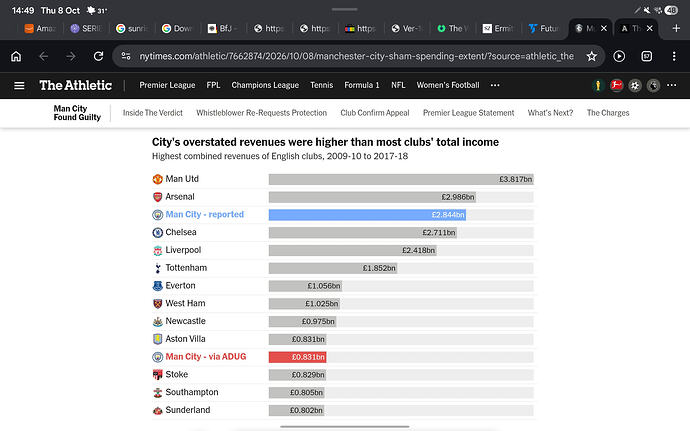
Task: Open NFL in the navigation menu
Action: click(x=398, y=85)
